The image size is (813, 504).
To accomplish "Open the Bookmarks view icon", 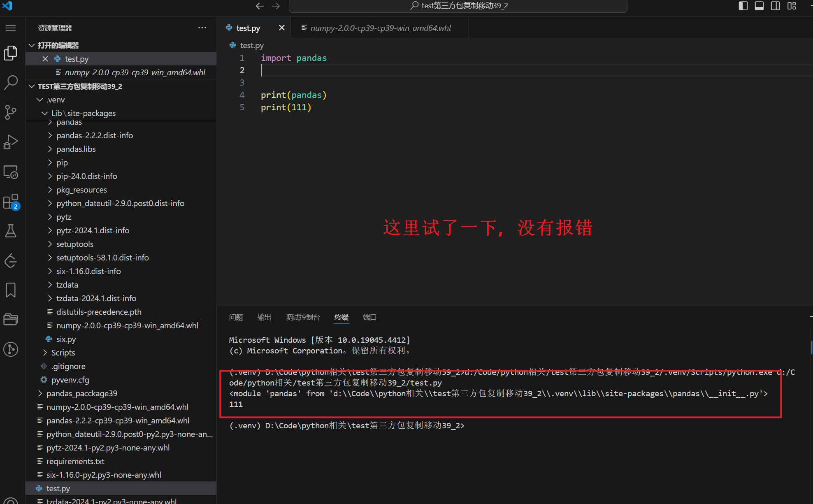I will point(11,290).
